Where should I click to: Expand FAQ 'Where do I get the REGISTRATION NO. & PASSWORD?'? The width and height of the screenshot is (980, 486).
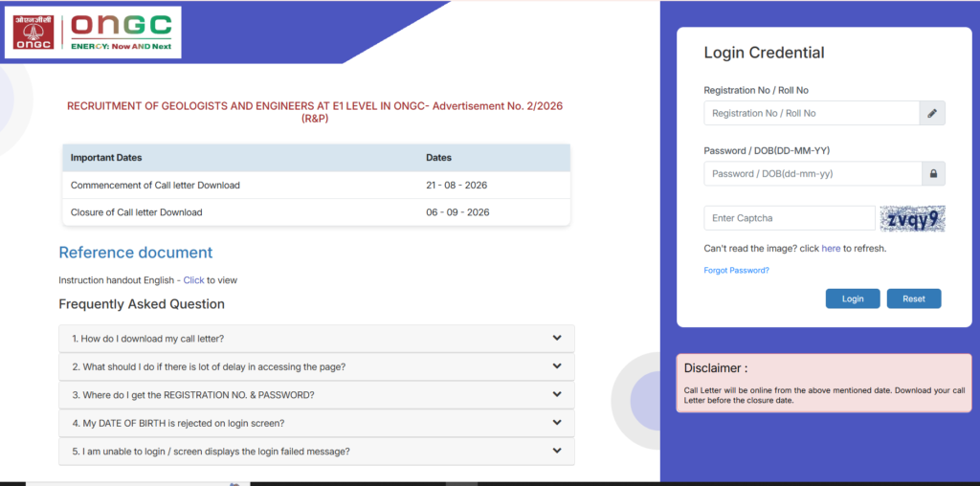[x=316, y=395]
